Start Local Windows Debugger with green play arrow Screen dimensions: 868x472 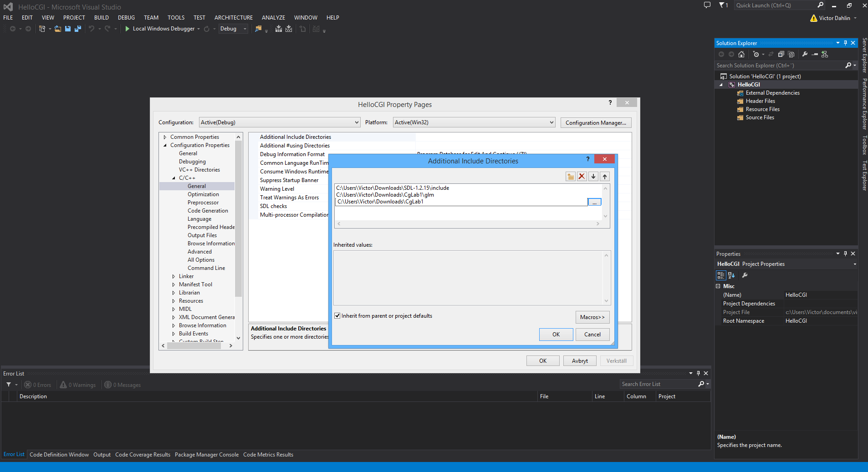click(128, 29)
